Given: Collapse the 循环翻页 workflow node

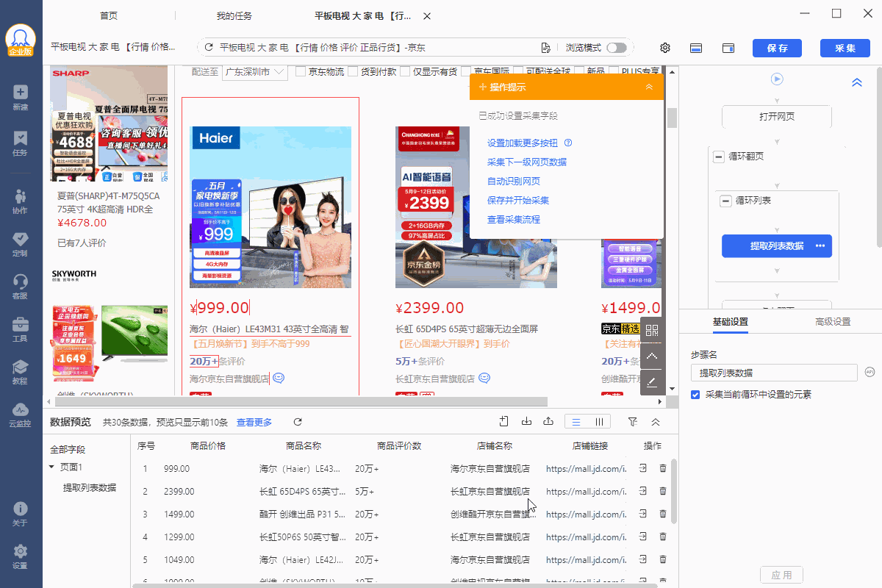Looking at the screenshot, I should click(719, 157).
